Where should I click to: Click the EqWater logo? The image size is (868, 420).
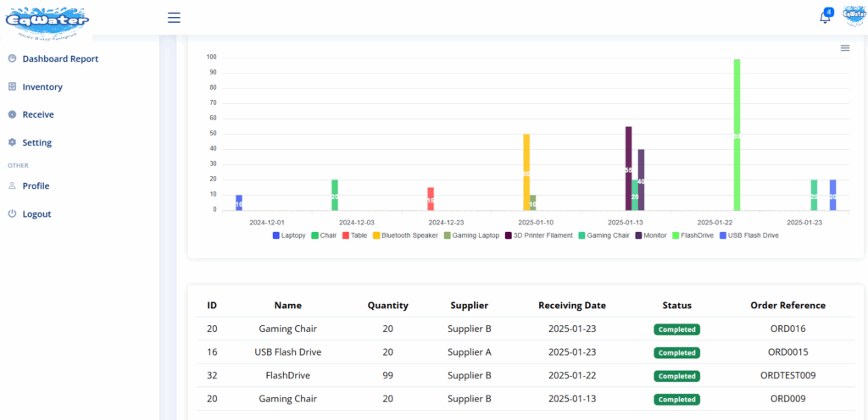click(46, 19)
